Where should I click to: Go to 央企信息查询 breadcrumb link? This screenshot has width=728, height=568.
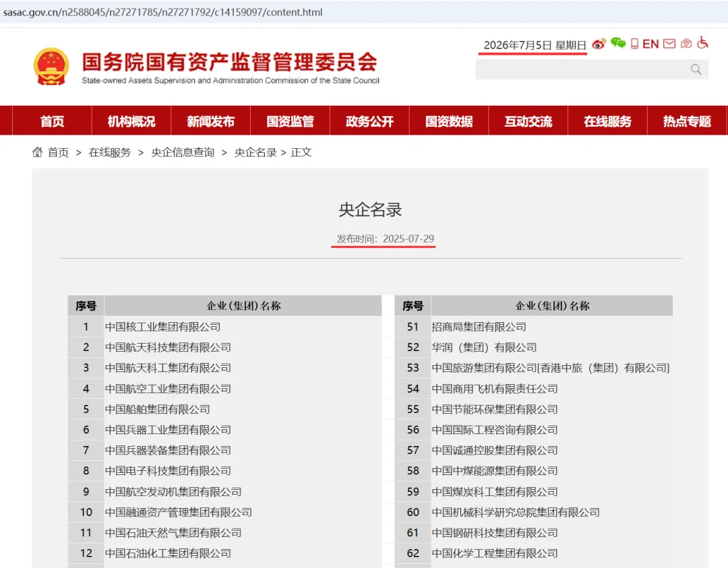[183, 152]
